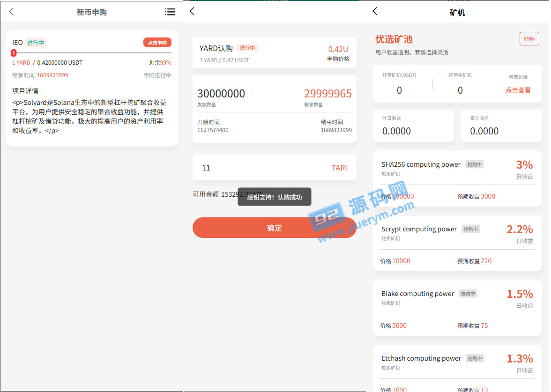Open SHA256 computing power miner card

click(457, 179)
